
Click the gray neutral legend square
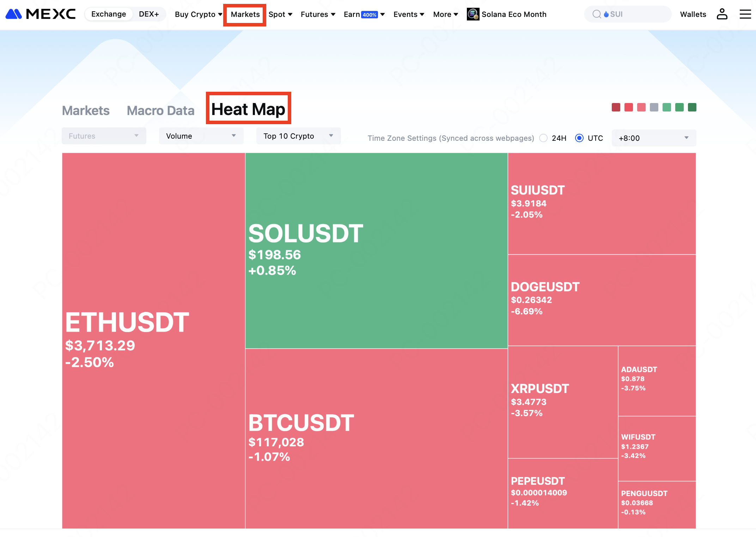click(x=654, y=107)
